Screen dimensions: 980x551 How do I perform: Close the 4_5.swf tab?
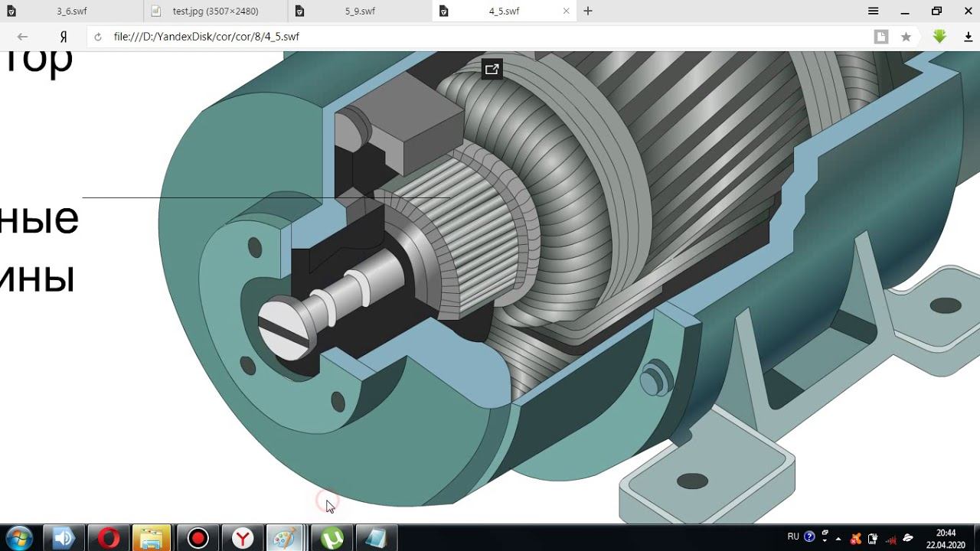pos(567,11)
